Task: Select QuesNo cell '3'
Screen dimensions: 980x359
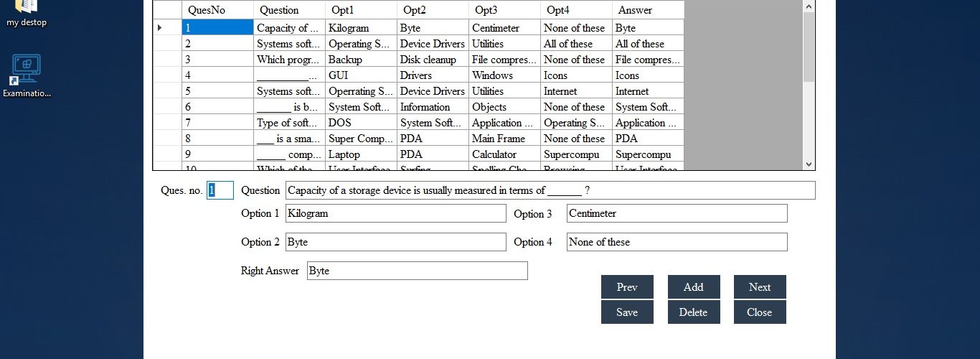Action: tap(217, 60)
